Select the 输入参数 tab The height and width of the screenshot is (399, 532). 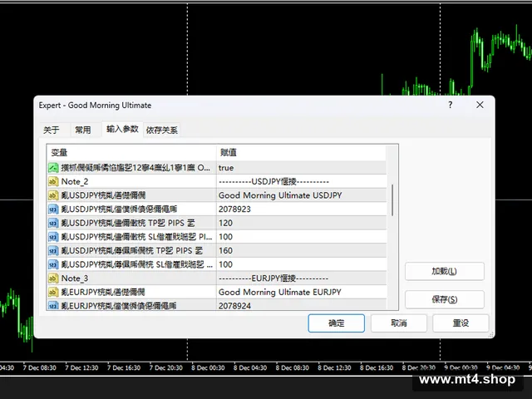122,130
